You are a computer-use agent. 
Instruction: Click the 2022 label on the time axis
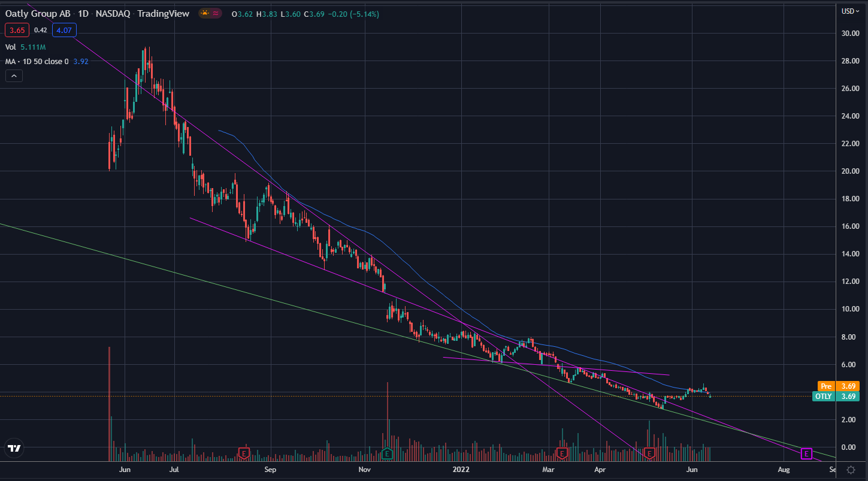point(461,470)
